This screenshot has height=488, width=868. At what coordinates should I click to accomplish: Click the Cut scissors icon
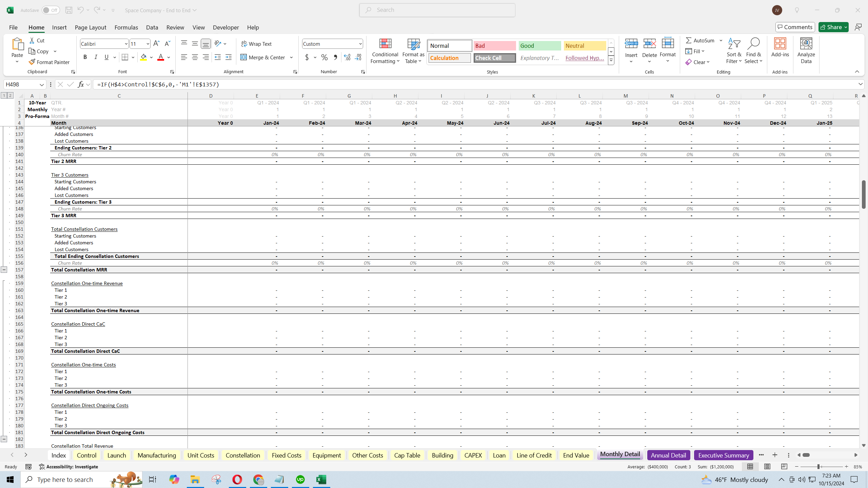point(32,40)
